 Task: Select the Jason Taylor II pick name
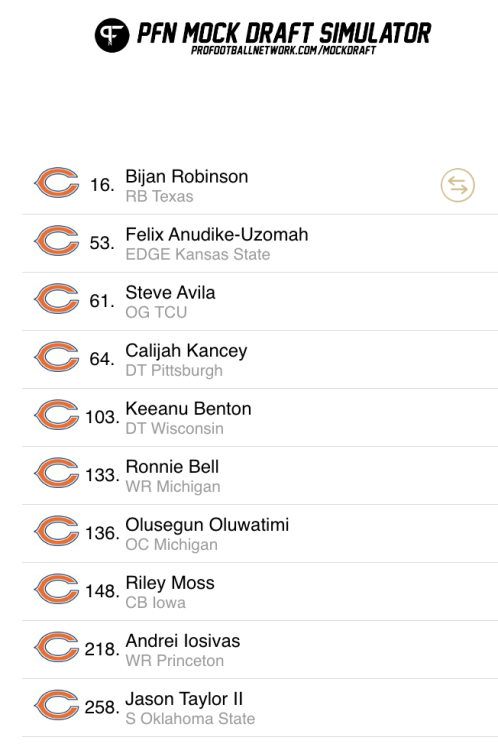184,699
